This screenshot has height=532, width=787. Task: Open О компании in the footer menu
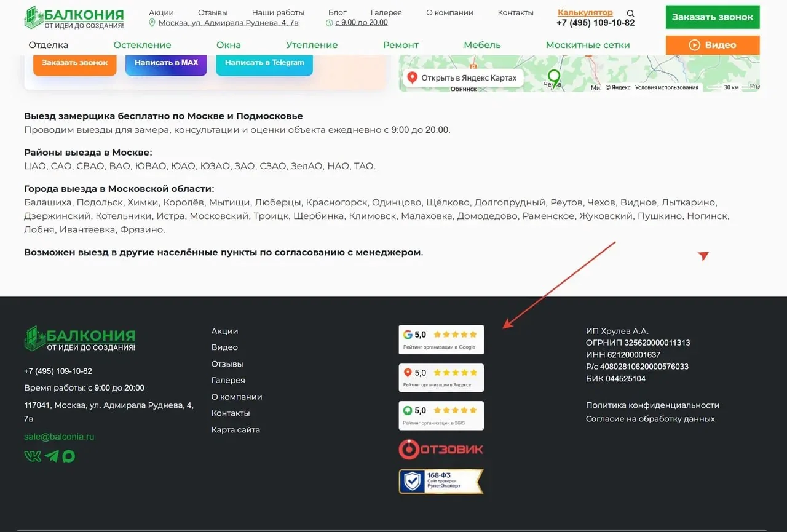[x=237, y=397]
